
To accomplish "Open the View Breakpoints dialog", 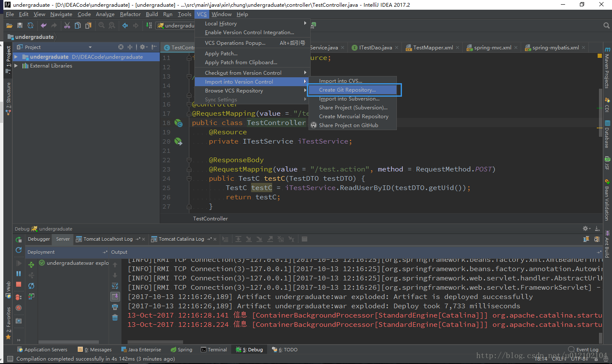I will coord(19,297).
